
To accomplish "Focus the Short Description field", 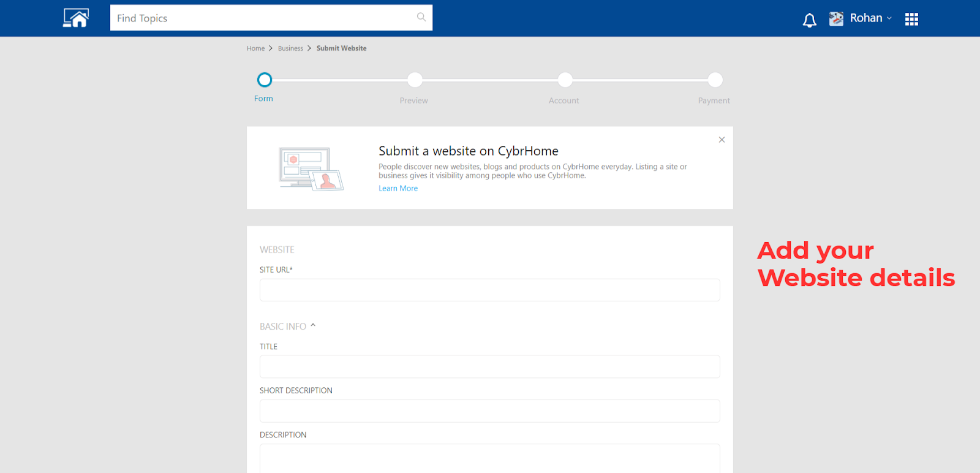I will pos(490,411).
